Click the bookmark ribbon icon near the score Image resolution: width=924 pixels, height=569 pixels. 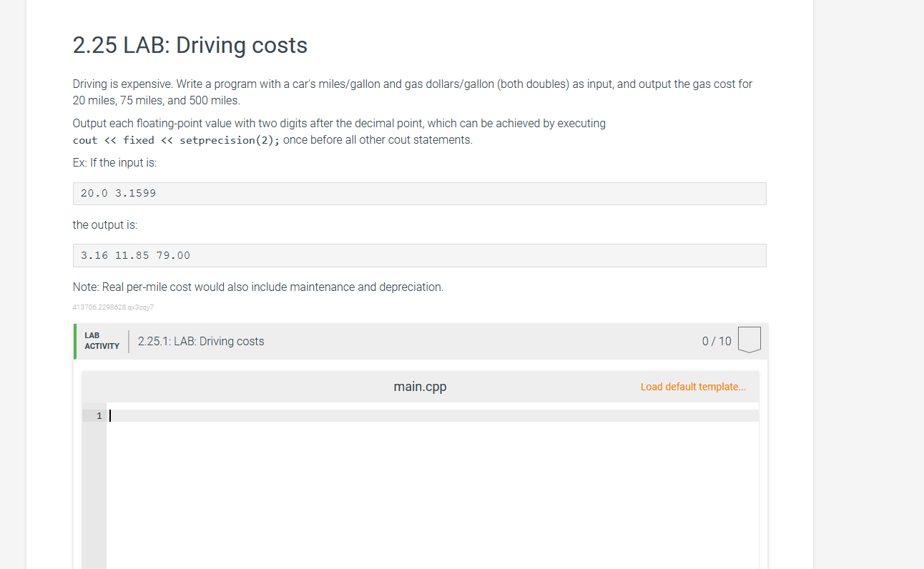(x=749, y=340)
